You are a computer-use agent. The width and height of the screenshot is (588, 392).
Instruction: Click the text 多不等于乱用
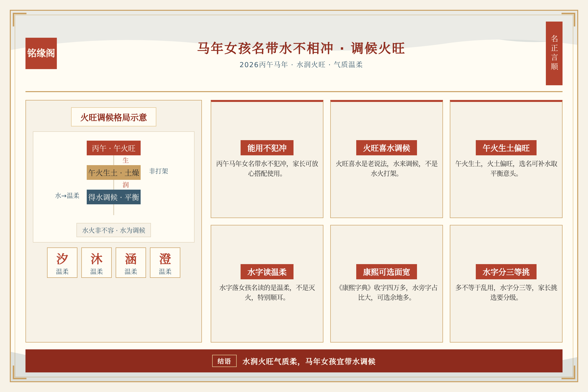click(x=474, y=288)
